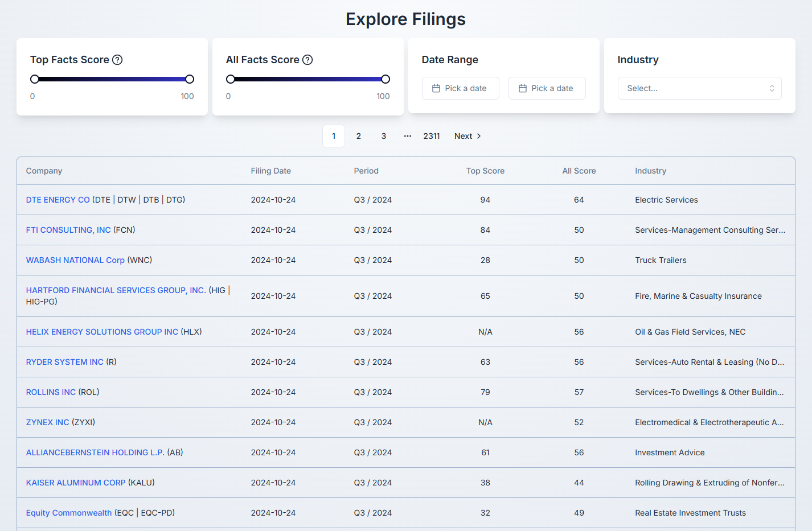
Task: Click the calendar icon in the start date picker
Action: pos(436,88)
